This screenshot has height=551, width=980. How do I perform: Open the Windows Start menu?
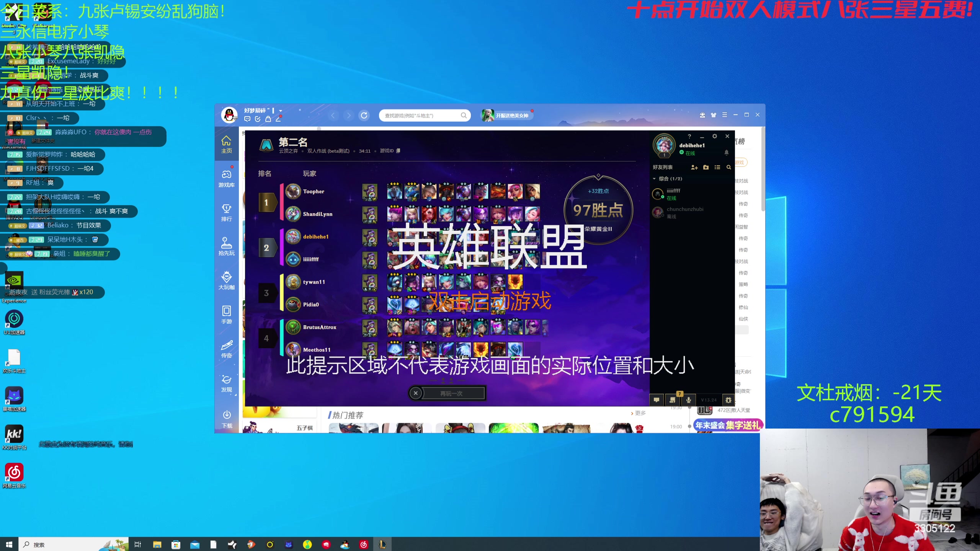[x=9, y=544]
